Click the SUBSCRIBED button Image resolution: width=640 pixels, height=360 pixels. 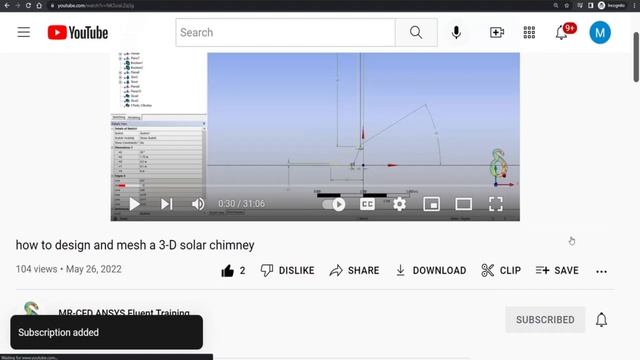[x=545, y=320]
